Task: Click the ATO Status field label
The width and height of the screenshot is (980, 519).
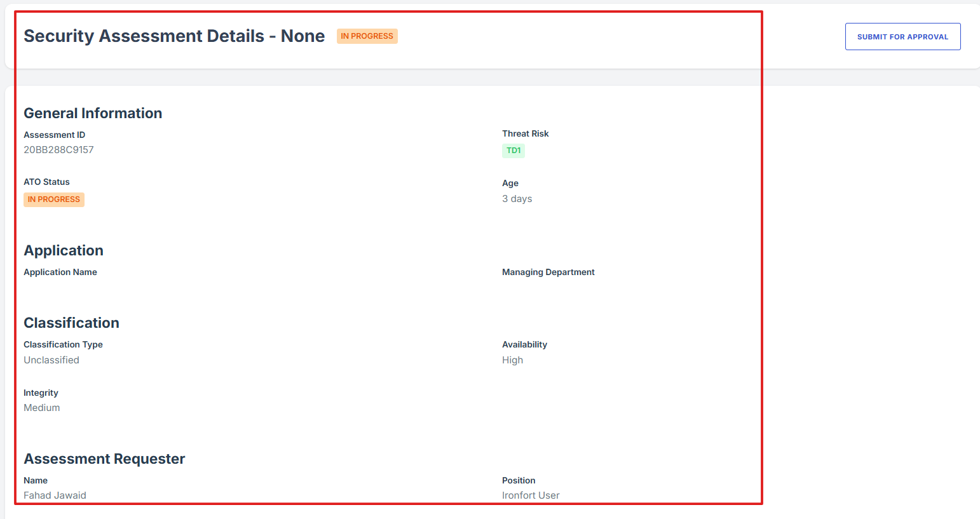Action: [x=46, y=182]
